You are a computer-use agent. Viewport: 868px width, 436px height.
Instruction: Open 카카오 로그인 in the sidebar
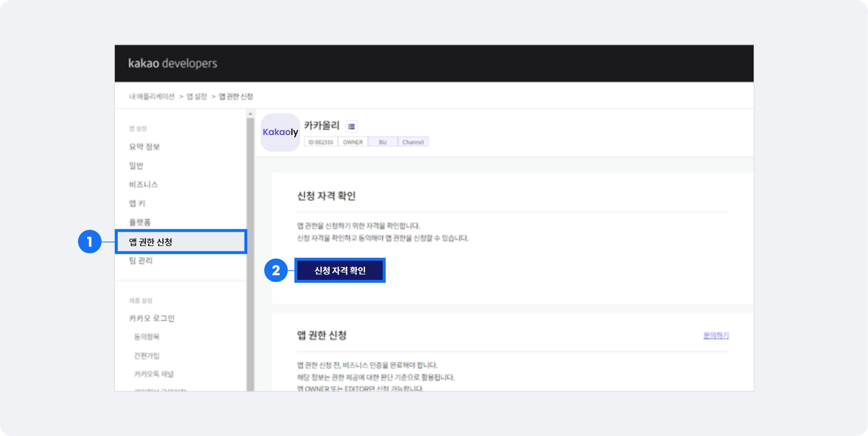[x=152, y=318]
